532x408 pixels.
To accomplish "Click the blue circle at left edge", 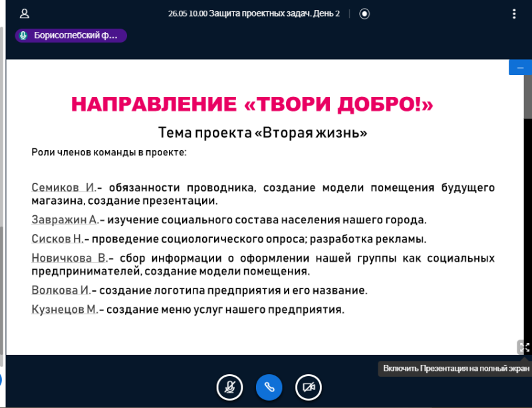I will [1, 380].
